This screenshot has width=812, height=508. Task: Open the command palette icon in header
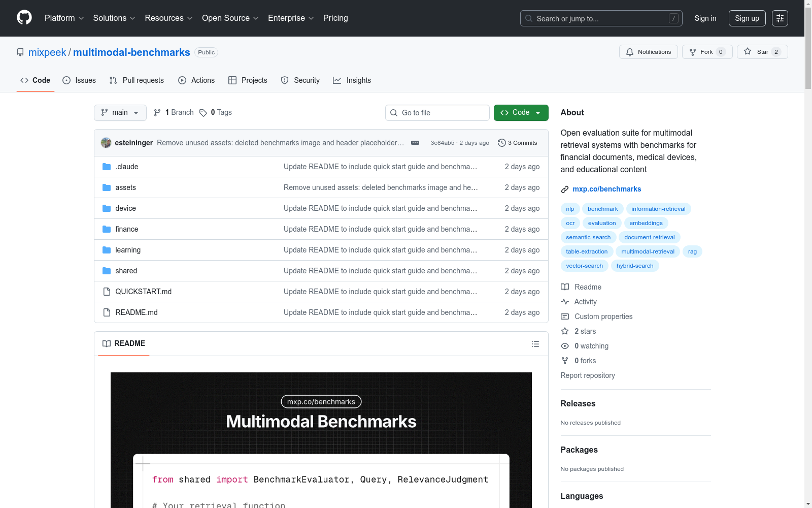(x=780, y=18)
